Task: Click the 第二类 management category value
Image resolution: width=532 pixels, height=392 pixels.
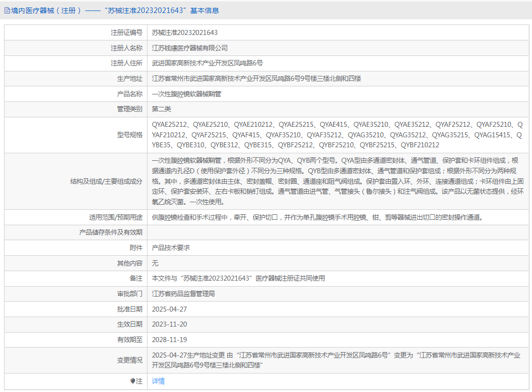Action: pyautogui.click(x=161, y=109)
